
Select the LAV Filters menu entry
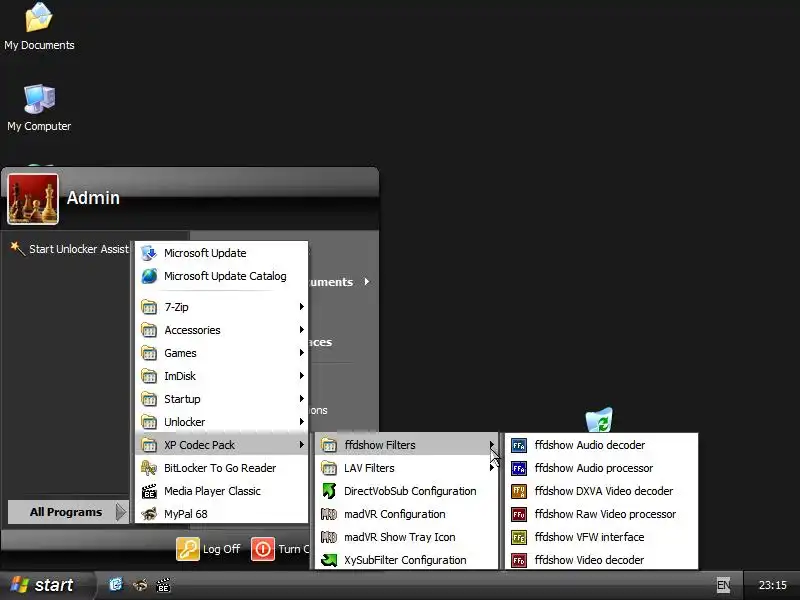point(406,468)
